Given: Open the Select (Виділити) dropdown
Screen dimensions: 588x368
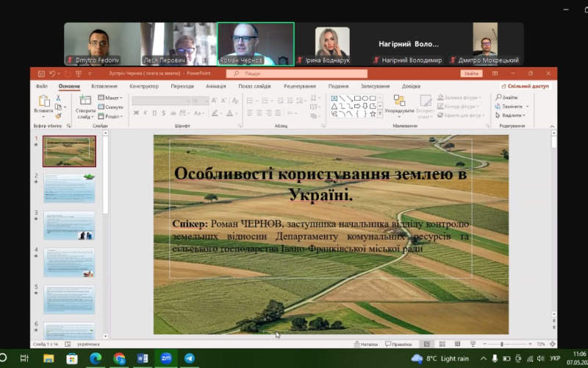Looking at the screenshot, I should pyautogui.click(x=512, y=116).
